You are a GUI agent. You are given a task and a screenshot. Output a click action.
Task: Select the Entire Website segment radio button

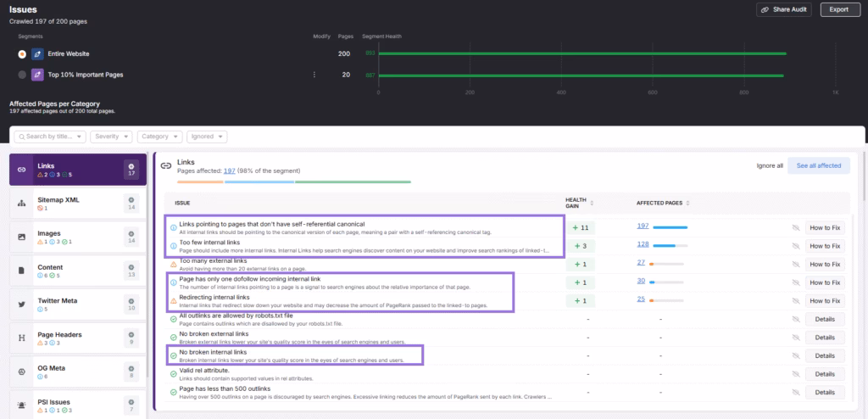point(22,53)
